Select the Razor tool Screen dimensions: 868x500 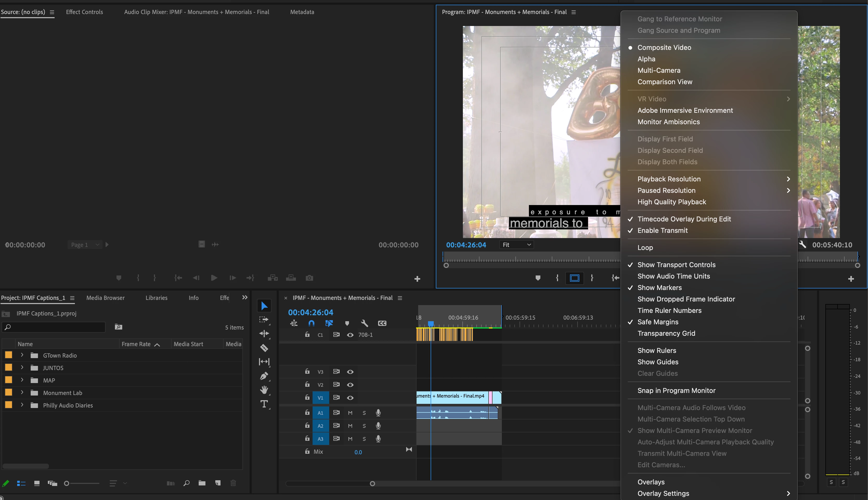pyautogui.click(x=264, y=348)
